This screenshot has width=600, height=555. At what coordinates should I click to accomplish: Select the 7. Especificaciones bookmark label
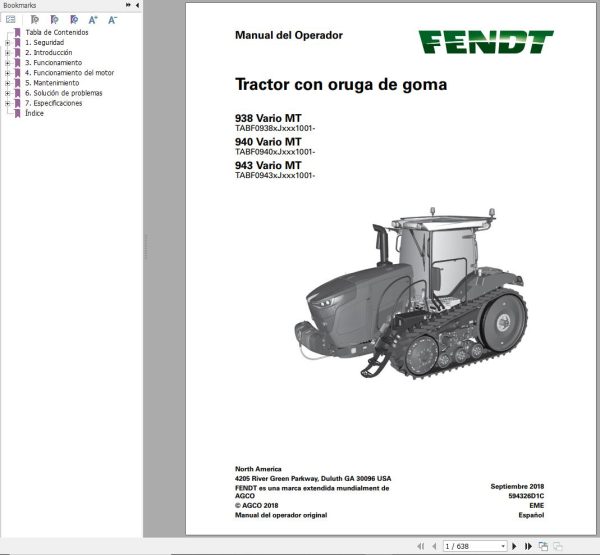click(54, 103)
